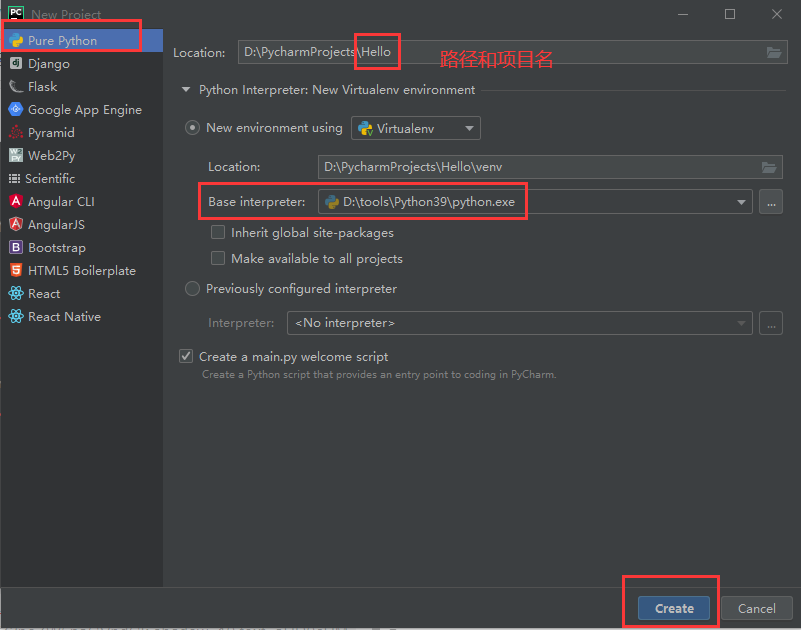Open ellipsis button next to Base interpreter
The width and height of the screenshot is (801, 630).
click(x=771, y=202)
